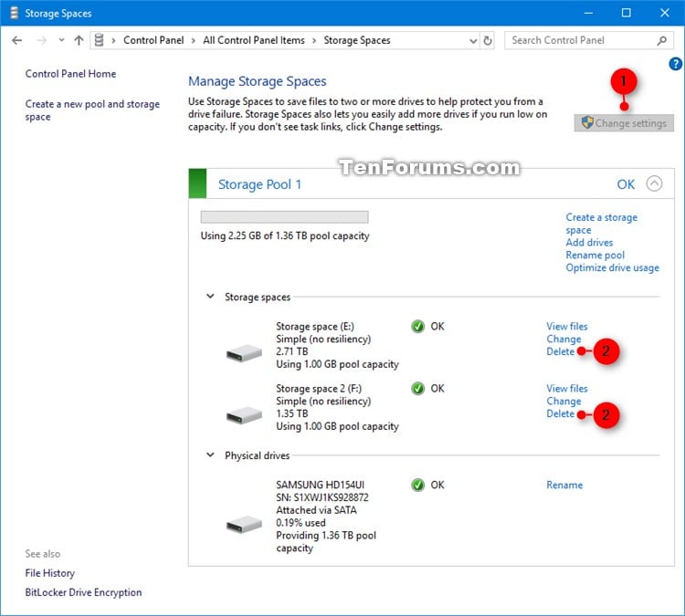Open Help with the question mark icon
Viewport: 685px width, 616px height.
pyautogui.click(x=675, y=64)
